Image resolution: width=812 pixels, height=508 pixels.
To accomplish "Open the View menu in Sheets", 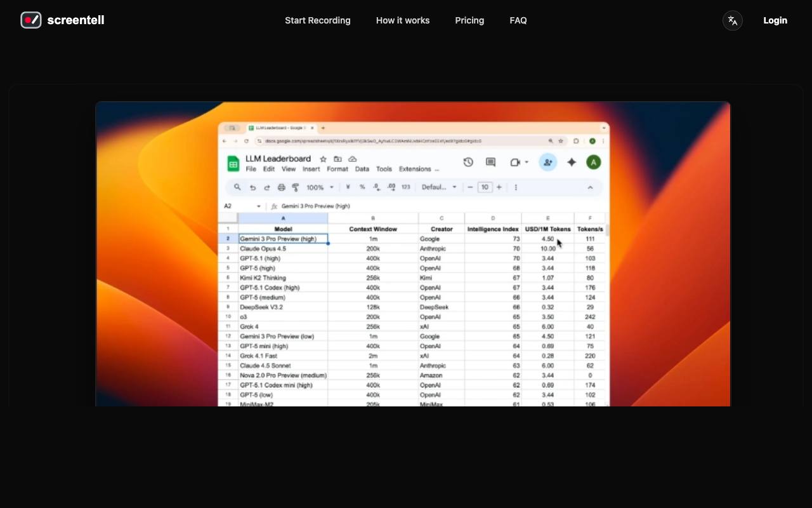I will 289,170.
